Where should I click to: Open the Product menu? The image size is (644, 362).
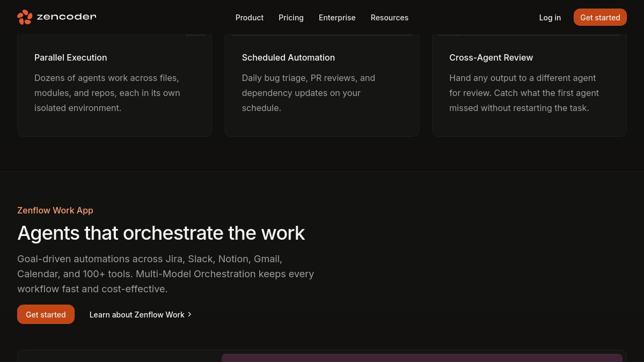click(x=250, y=18)
